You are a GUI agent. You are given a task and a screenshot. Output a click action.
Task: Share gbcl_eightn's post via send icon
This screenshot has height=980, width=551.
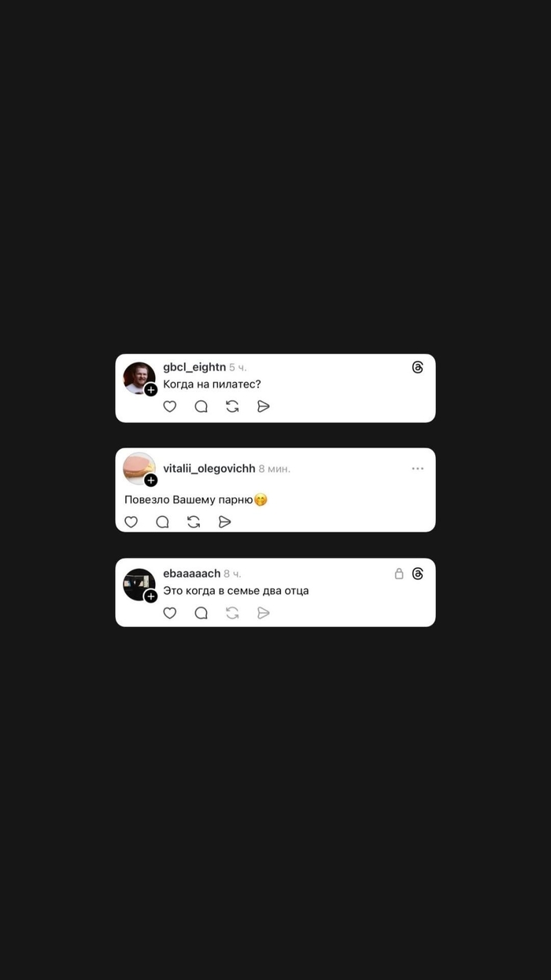[264, 406]
